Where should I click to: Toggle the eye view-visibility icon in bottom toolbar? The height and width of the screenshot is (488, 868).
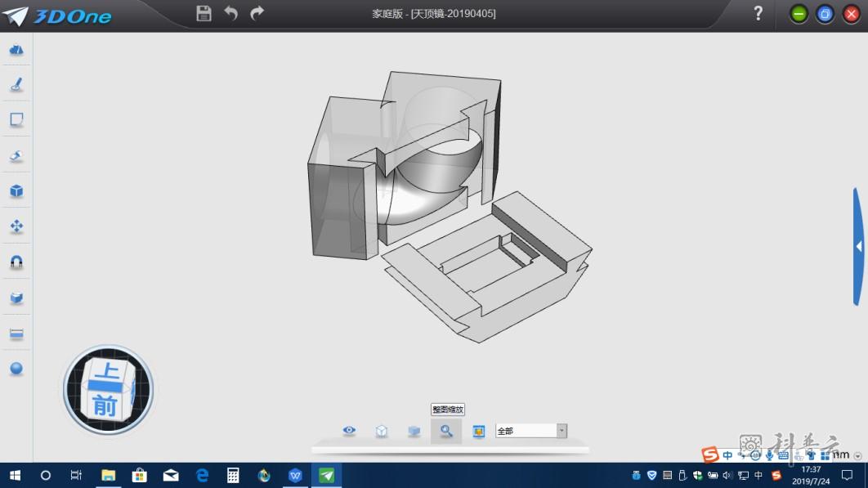[349, 431]
